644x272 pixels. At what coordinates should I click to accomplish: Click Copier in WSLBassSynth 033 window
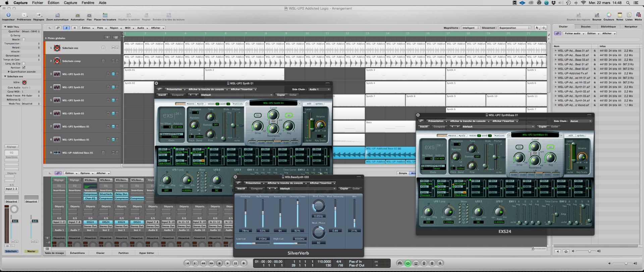click(x=344, y=188)
